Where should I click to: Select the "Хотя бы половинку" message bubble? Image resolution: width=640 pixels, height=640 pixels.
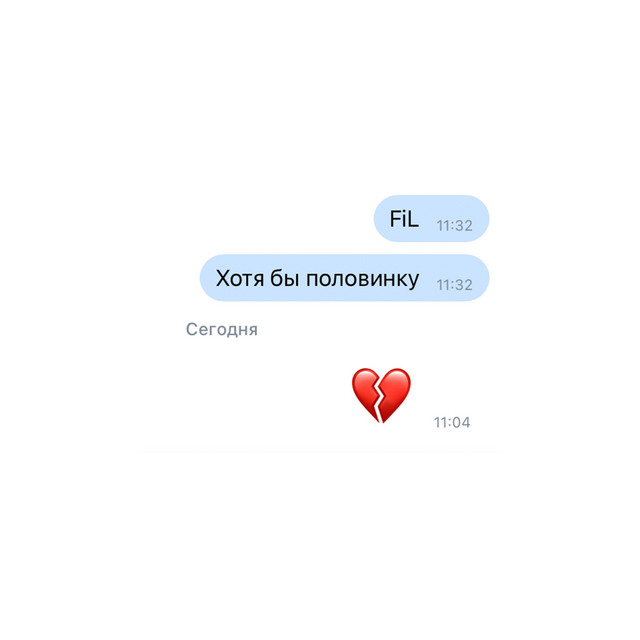pyautogui.click(x=344, y=278)
